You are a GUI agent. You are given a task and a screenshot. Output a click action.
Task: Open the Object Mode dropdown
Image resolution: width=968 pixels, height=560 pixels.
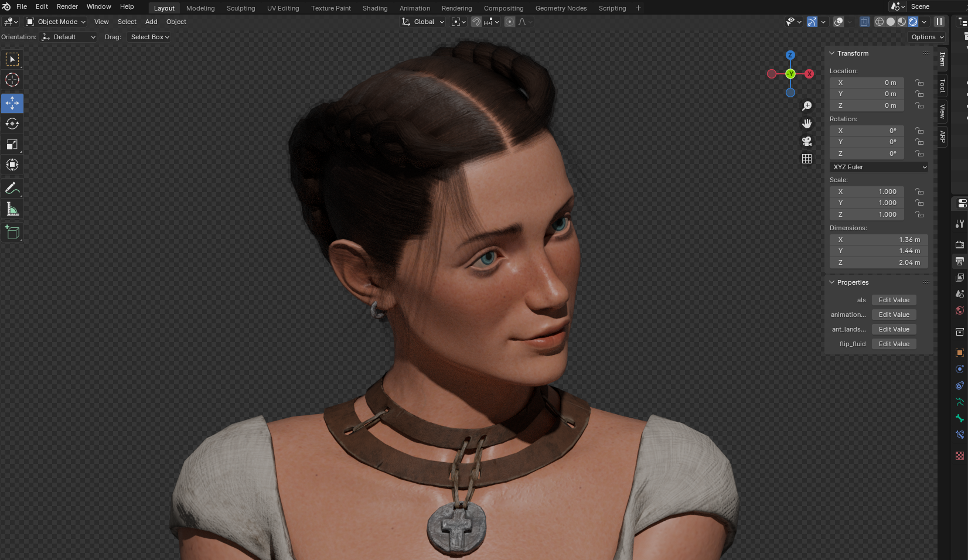click(x=56, y=22)
